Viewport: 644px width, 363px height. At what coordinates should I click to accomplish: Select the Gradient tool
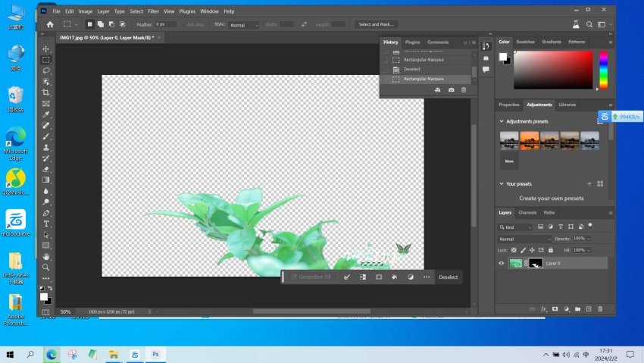coord(46,180)
